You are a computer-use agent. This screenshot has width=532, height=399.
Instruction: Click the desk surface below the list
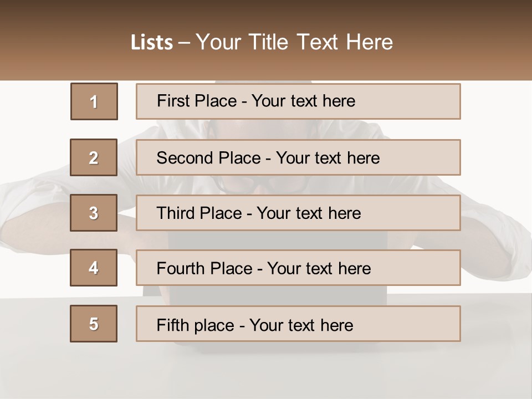[x=266, y=371]
